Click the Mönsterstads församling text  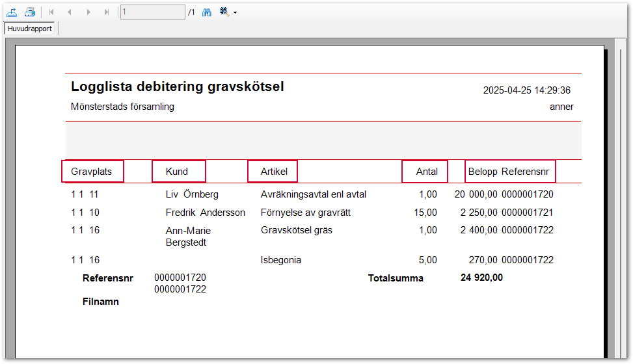pos(122,107)
